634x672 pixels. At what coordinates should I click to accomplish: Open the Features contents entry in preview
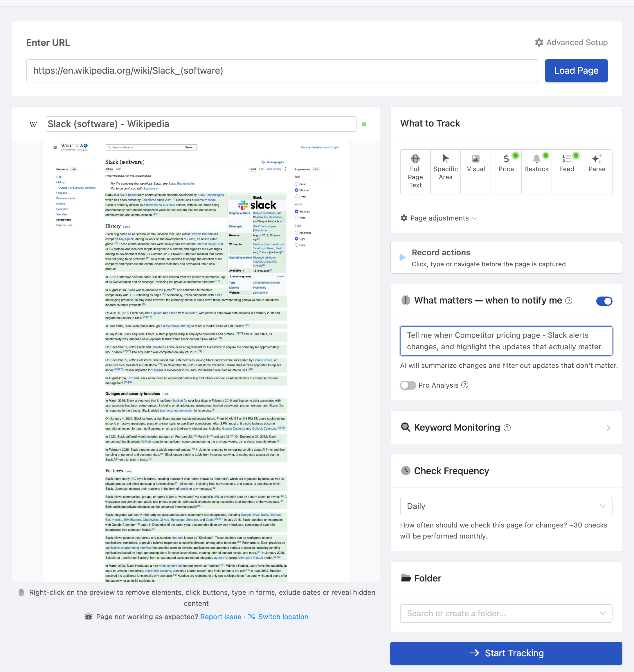[x=62, y=193]
